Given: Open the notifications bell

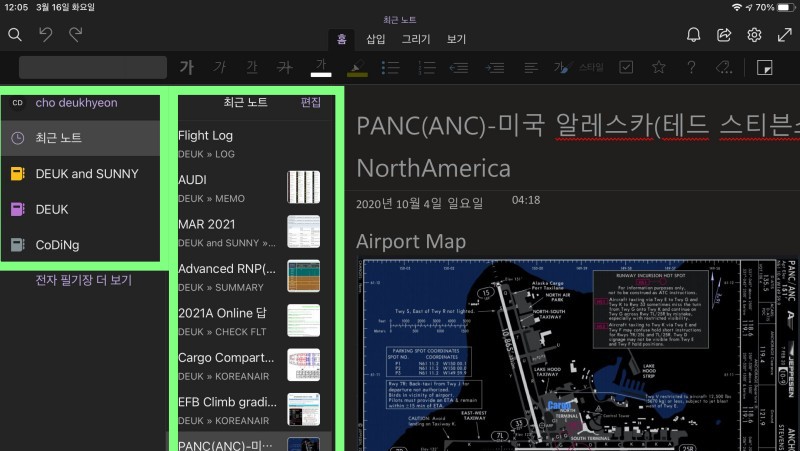Looking at the screenshot, I should pos(693,35).
